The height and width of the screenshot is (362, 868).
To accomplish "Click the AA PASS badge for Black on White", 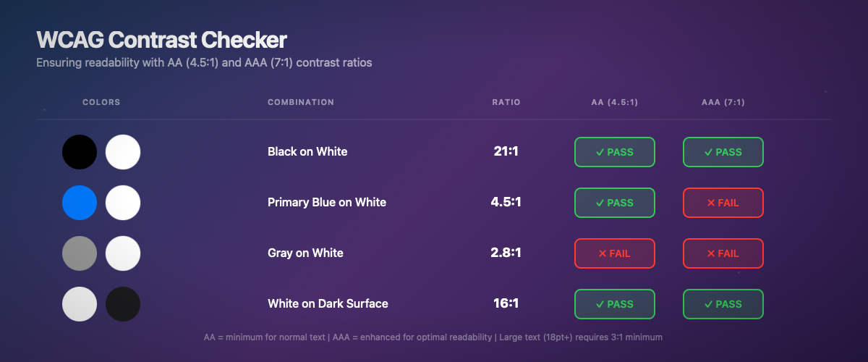I will click(614, 152).
